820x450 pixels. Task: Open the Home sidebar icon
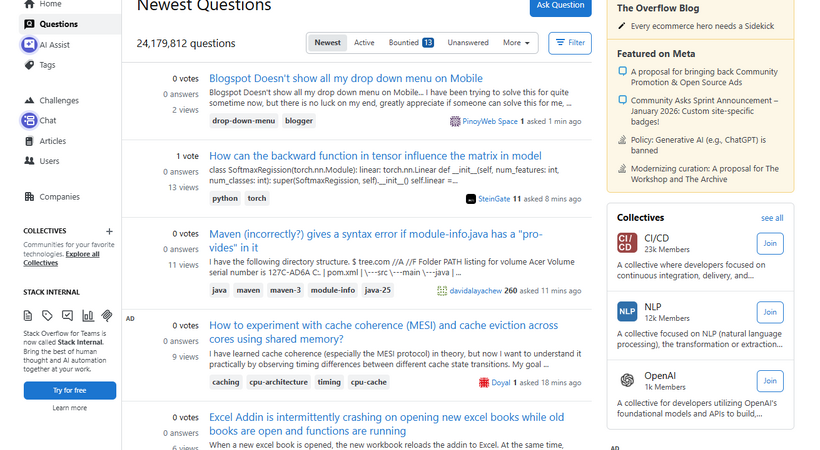(x=29, y=4)
